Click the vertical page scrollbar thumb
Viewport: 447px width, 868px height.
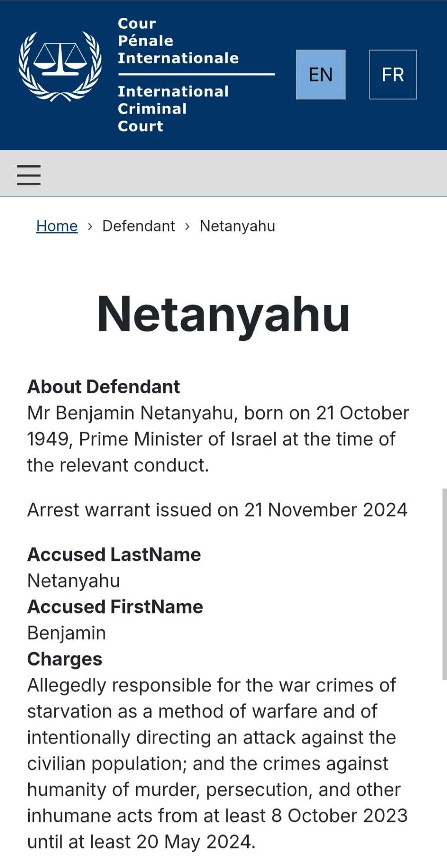click(444, 584)
